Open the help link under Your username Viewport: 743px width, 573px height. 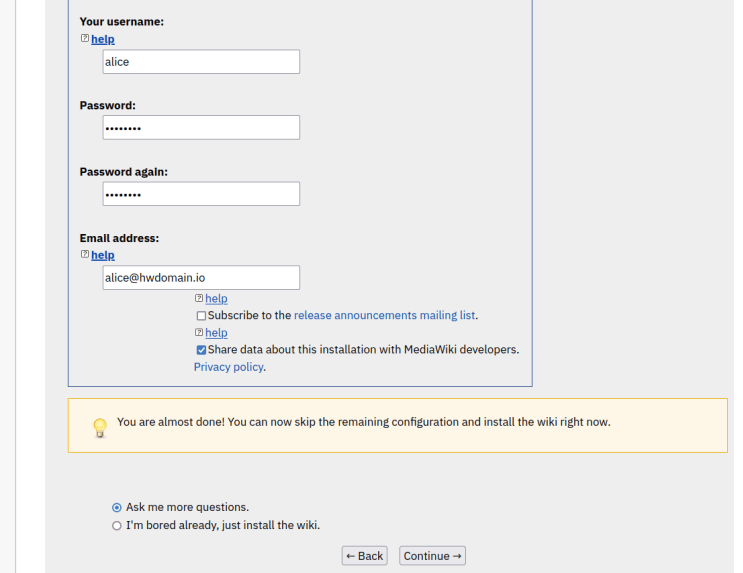click(x=103, y=39)
